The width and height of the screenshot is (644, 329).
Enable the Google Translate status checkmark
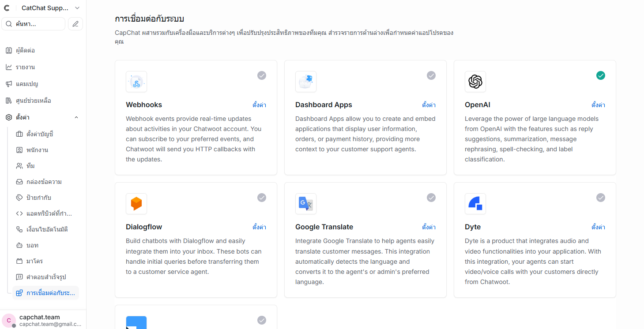[x=431, y=198]
